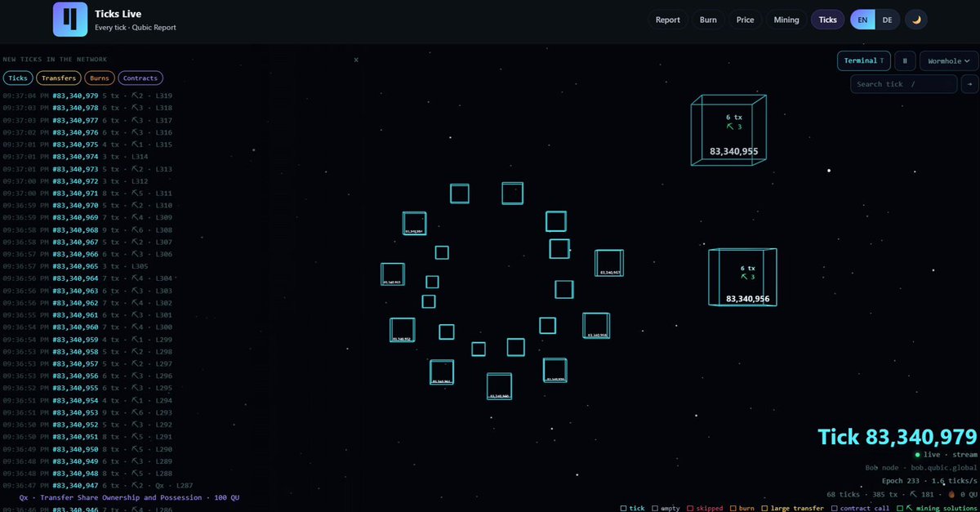980x512 pixels.
Task: Toggle dark mode with the moon icon
Action: point(916,20)
